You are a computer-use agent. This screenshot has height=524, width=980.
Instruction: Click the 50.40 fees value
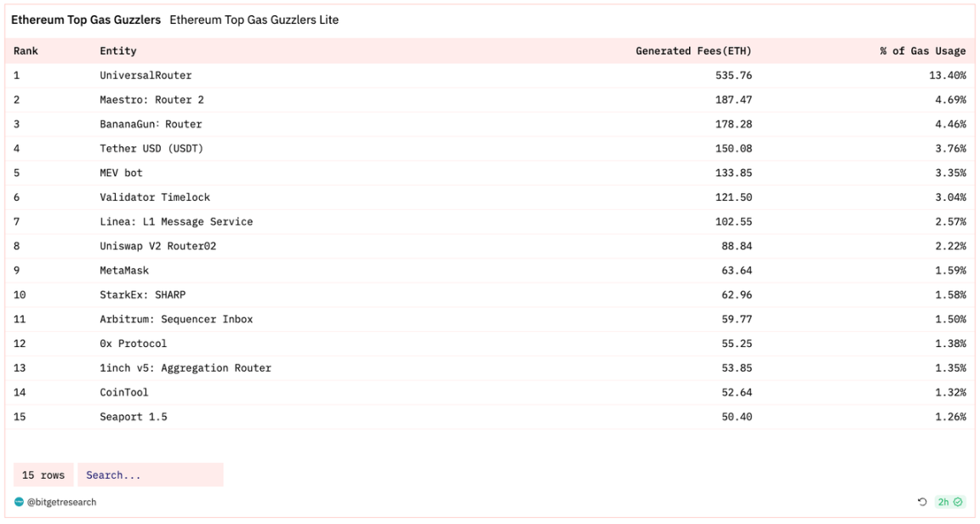[x=737, y=417]
